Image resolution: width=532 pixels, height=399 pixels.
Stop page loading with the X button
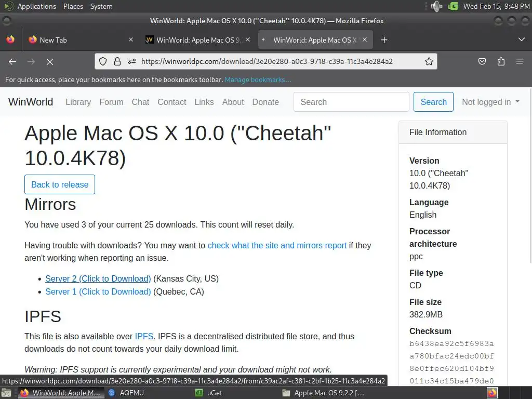click(x=50, y=61)
